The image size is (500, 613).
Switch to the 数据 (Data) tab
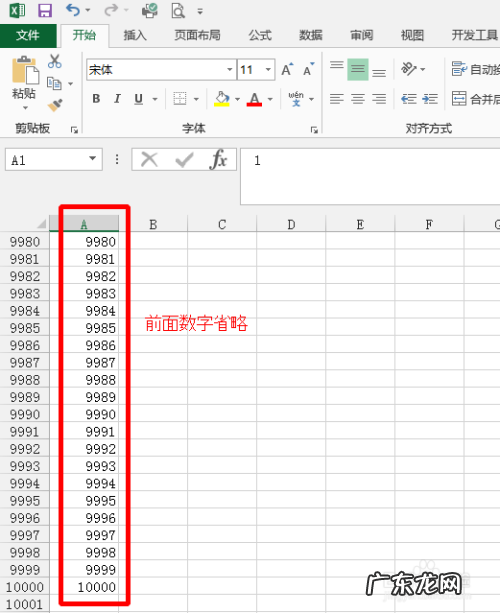(311, 36)
